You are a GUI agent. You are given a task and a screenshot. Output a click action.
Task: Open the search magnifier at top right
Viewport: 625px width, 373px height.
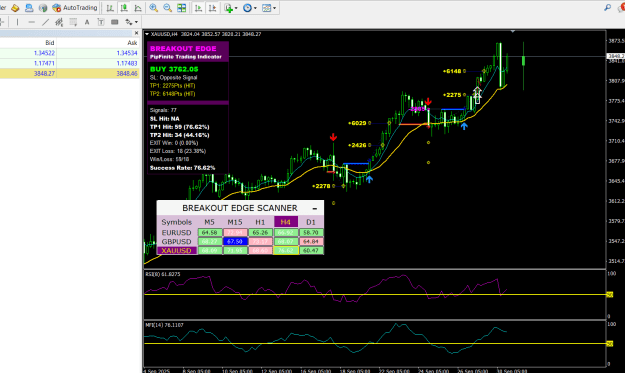point(607,7)
